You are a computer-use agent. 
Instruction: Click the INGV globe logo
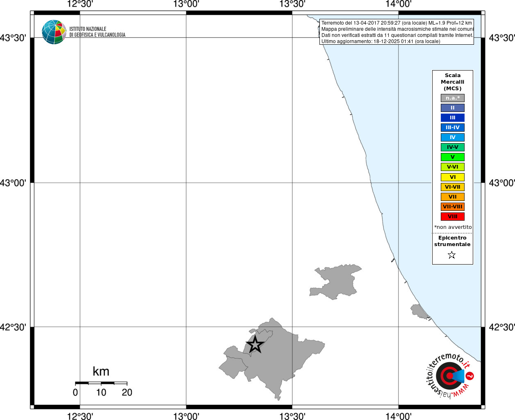point(54,32)
